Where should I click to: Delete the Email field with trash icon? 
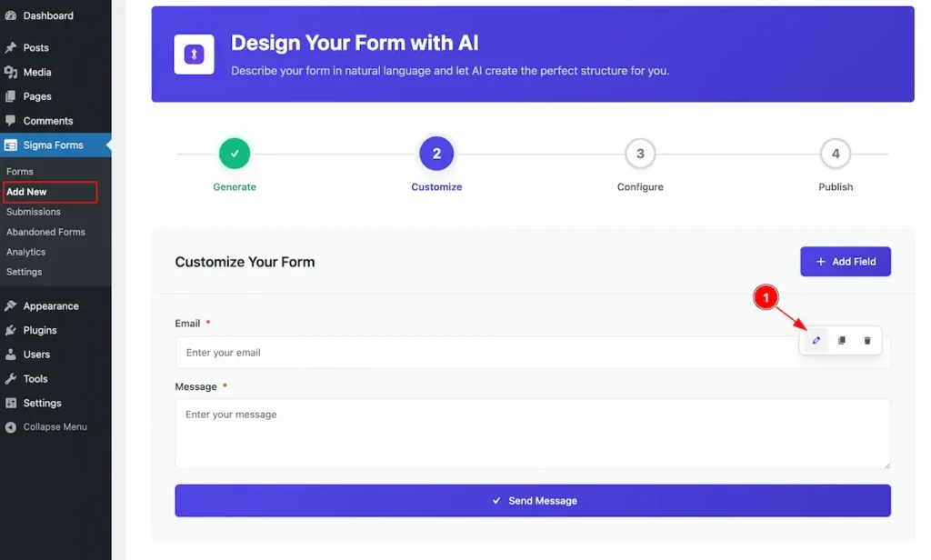click(x=866, y=340)
